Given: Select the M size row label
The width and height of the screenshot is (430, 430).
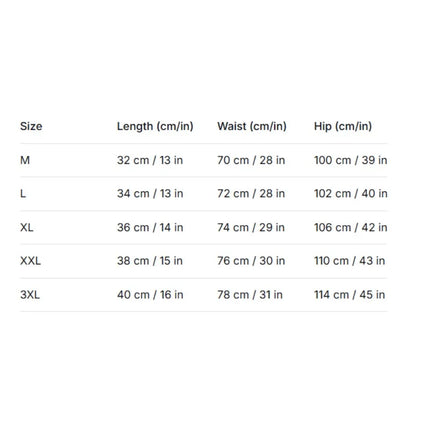Looking at the screenshot, I should (25, 160).
